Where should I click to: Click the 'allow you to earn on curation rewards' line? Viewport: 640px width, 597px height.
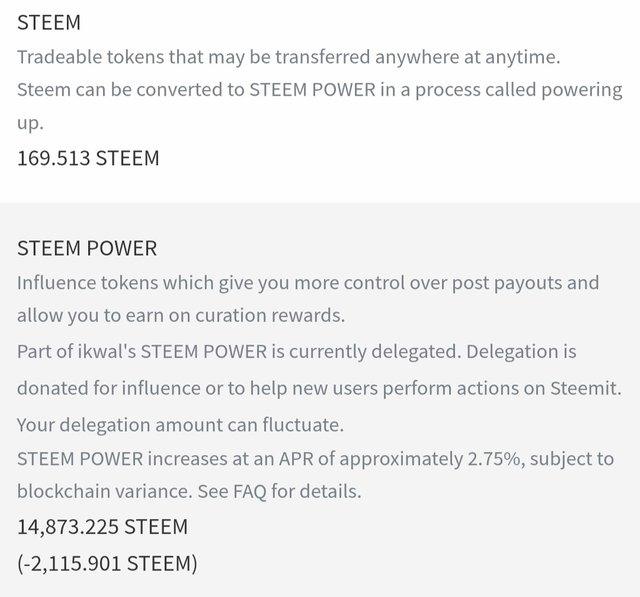click(181, 316)
